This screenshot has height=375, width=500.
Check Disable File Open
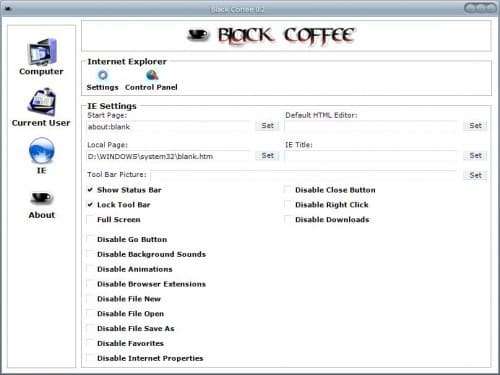click(90, 314)
